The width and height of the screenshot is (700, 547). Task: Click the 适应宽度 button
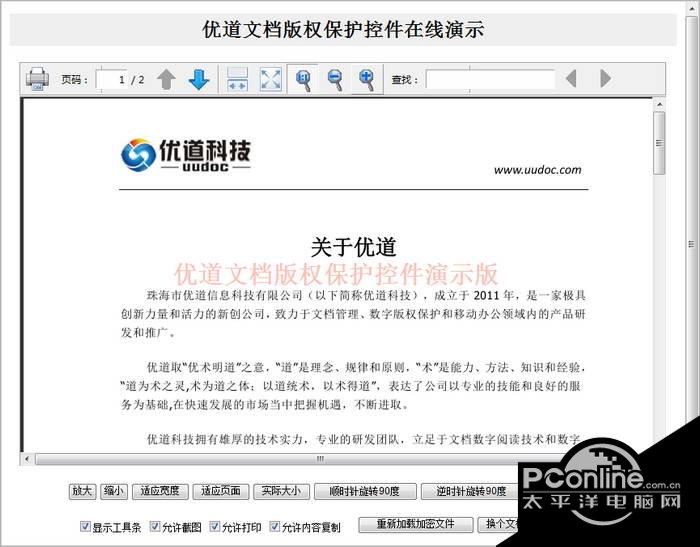click(160, 491)
